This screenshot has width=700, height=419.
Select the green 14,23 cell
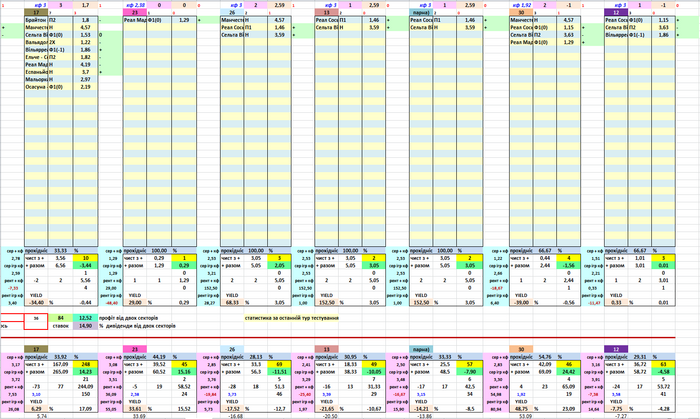[85, 372]
